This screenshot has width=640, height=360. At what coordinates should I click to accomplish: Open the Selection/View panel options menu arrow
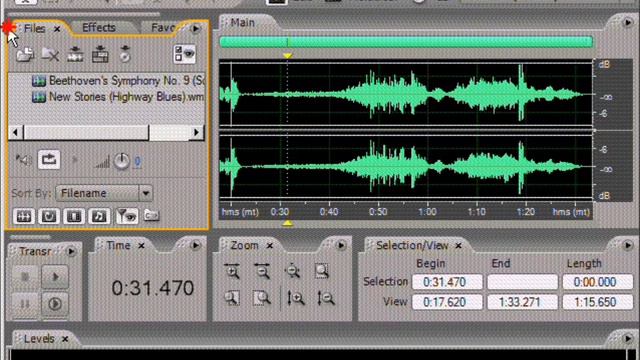[628, 245]
